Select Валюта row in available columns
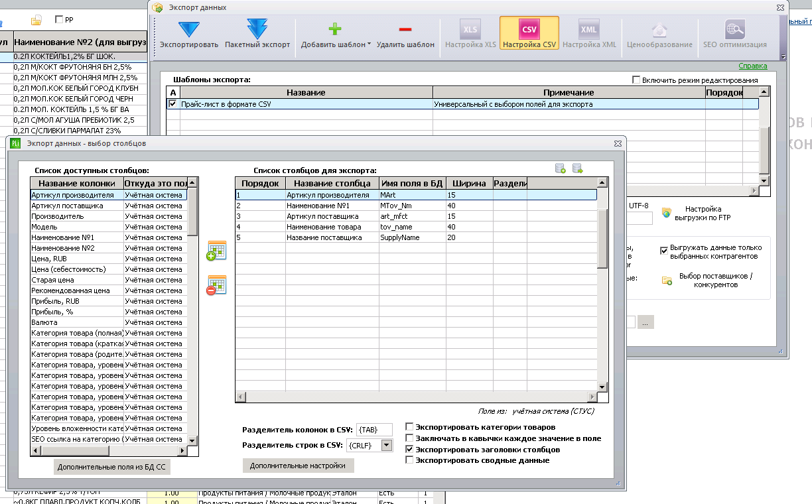812x504 pixels. click(109, 322)
